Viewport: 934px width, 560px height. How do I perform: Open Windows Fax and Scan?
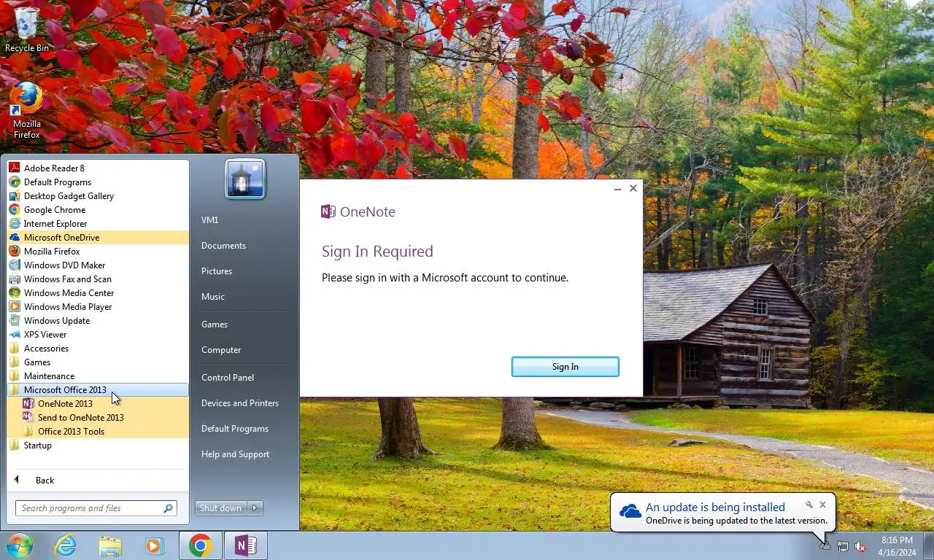[98, 279]
